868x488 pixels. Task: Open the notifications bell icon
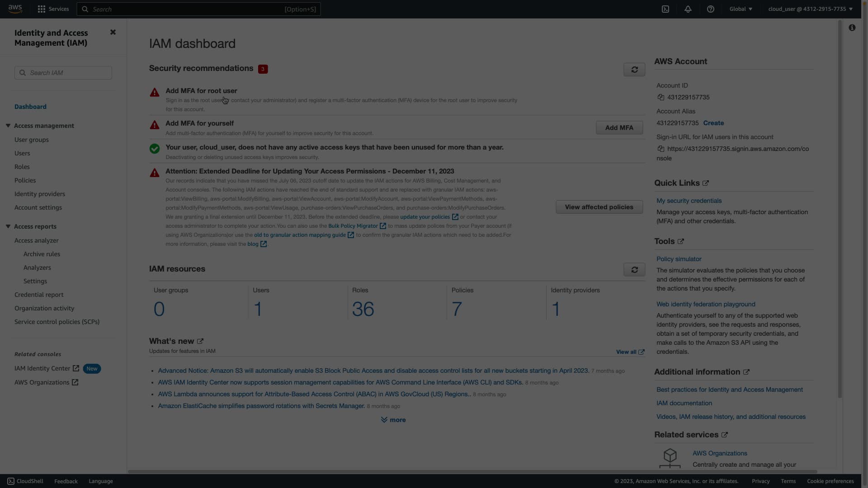pos(688,9)
